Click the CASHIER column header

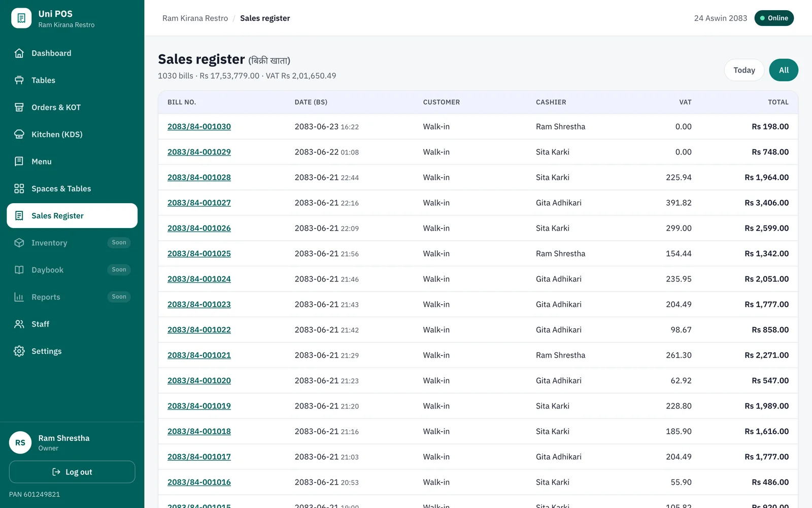551,102
